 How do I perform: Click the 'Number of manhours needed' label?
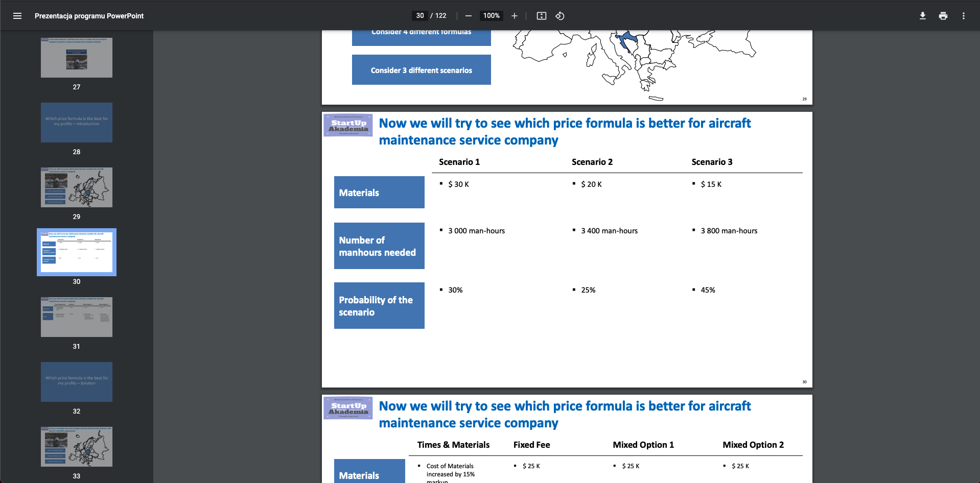click(379, 246)
